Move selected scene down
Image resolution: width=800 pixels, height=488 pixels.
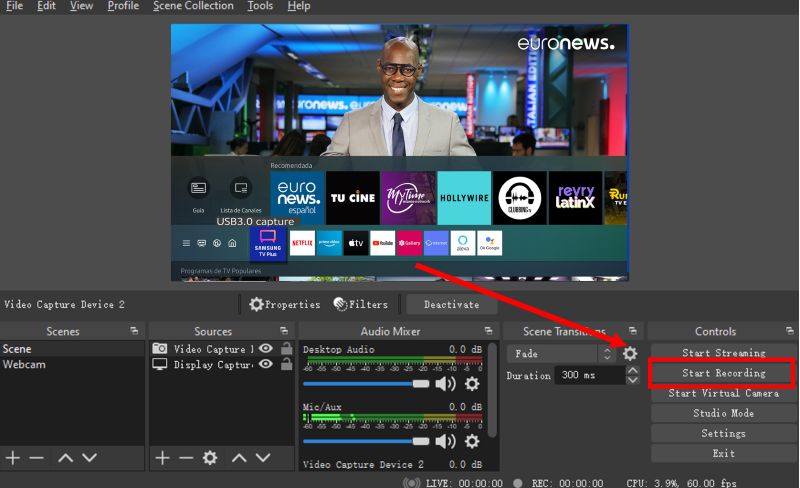(x=89, y=458)
